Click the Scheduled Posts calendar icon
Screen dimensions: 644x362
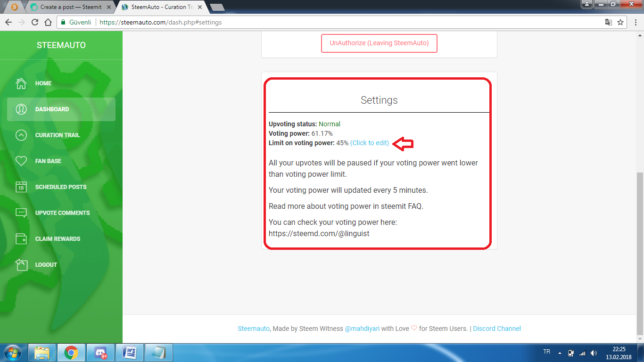[21, 187]
